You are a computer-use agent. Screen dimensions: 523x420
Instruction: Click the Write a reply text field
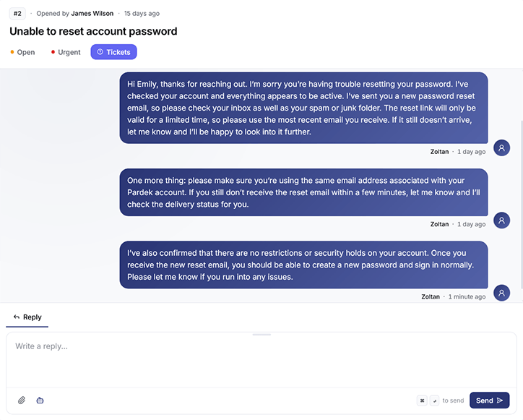pos(261,361)
